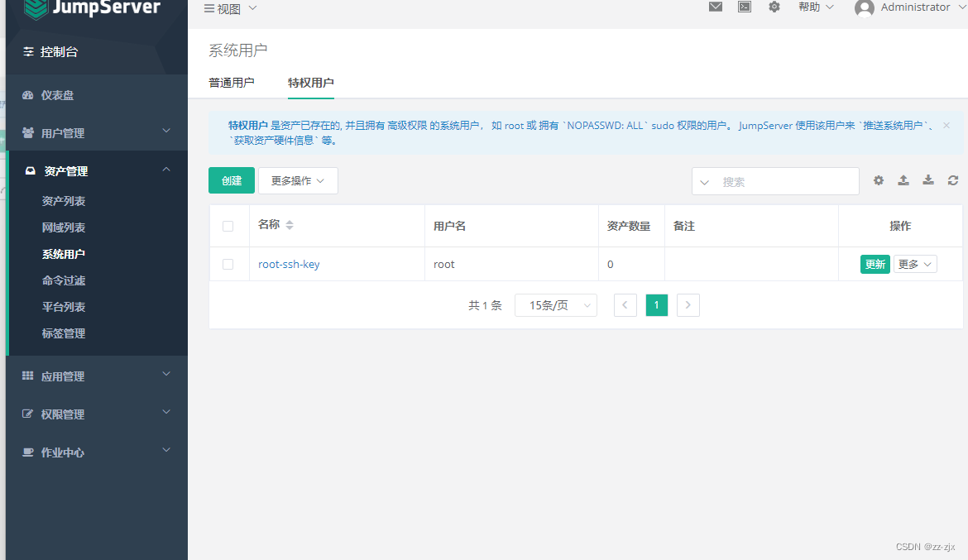Open the web terminal icon in the top bar
The height and width of the screenshot is (560, 968).
coord(744,7)
